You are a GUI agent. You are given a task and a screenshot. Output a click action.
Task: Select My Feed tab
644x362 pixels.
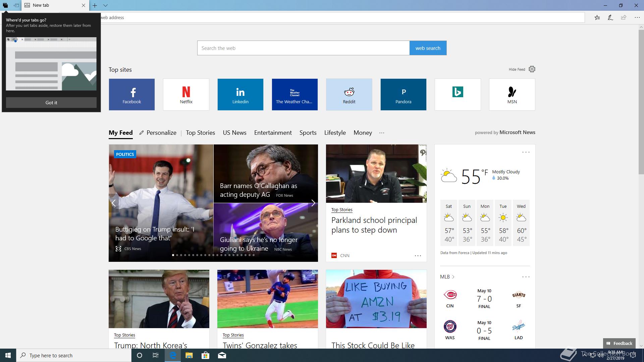click(x=121, y=133)
